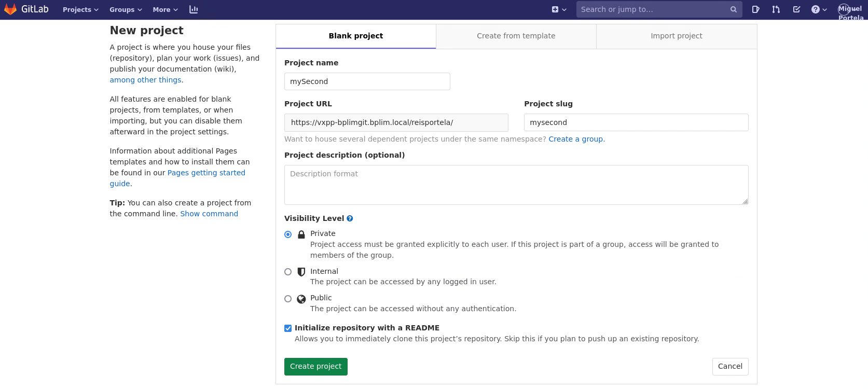Open the Issues icon in top bar
The image size is (868, 389).
tap(755, 9)
